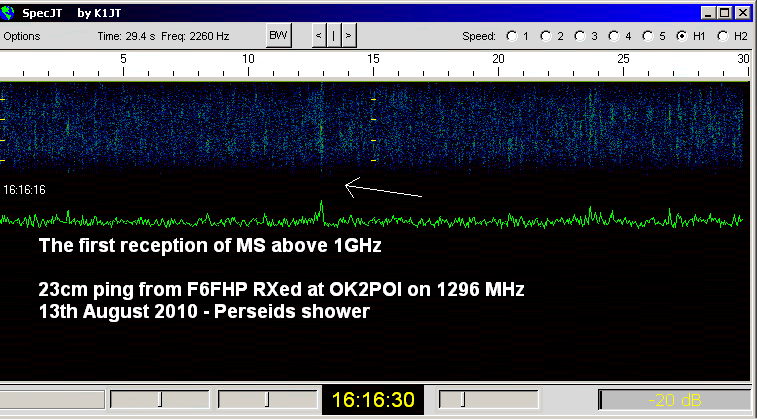The height and width of the screenshot is (420, 757).
Task: Minimize the SpecJT window
Action: [x=708, y=13]
